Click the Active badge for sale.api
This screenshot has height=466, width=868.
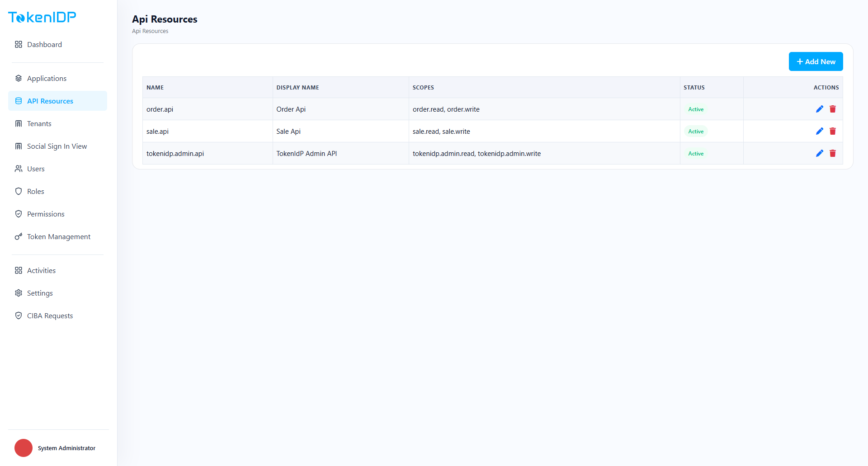(696, 131)
